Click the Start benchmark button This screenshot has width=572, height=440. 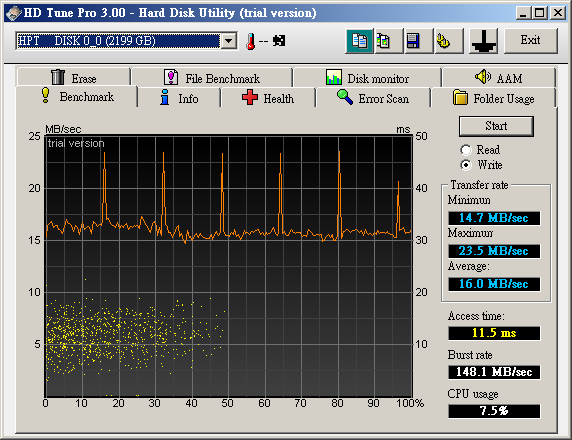496,126
